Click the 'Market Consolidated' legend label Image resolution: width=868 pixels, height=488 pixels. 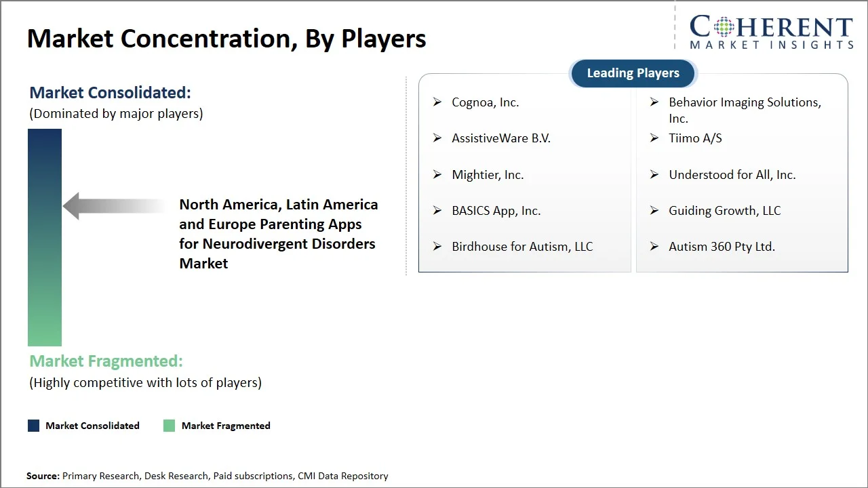click(92, 426)
